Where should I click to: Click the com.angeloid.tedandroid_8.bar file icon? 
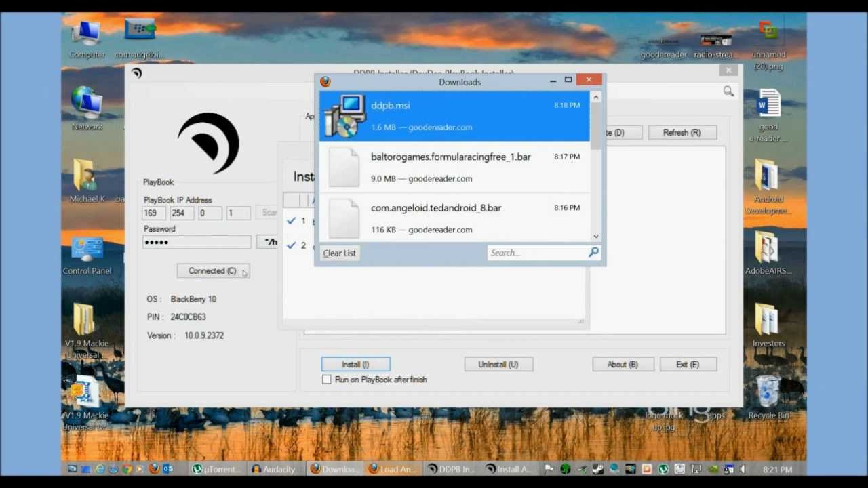[x=344, y=218]
